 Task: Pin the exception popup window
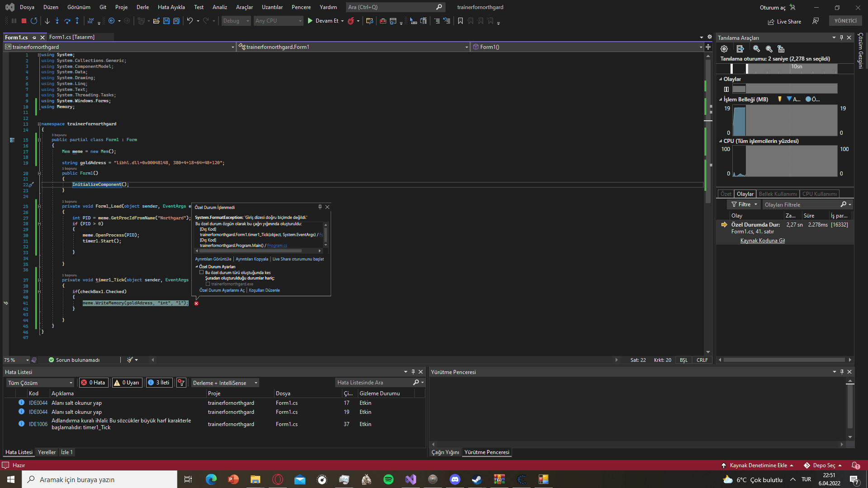click(x=320, y=207)
